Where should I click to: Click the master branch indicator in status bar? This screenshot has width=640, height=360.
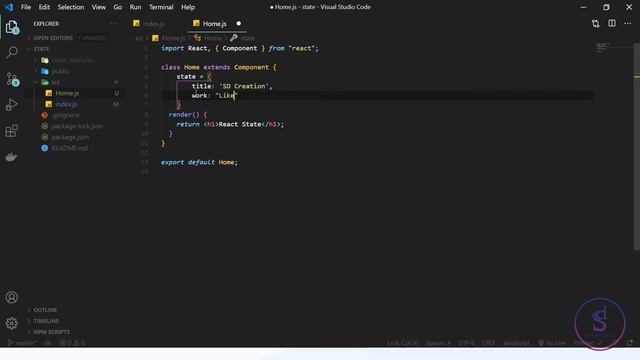(22, 343)
